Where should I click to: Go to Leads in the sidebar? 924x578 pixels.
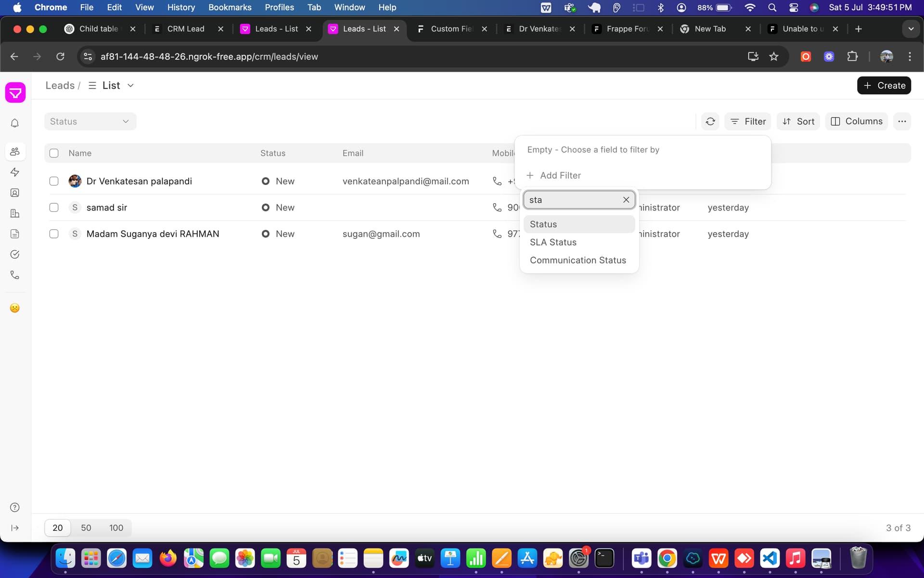pyautogui.click(x=15, y=152)
